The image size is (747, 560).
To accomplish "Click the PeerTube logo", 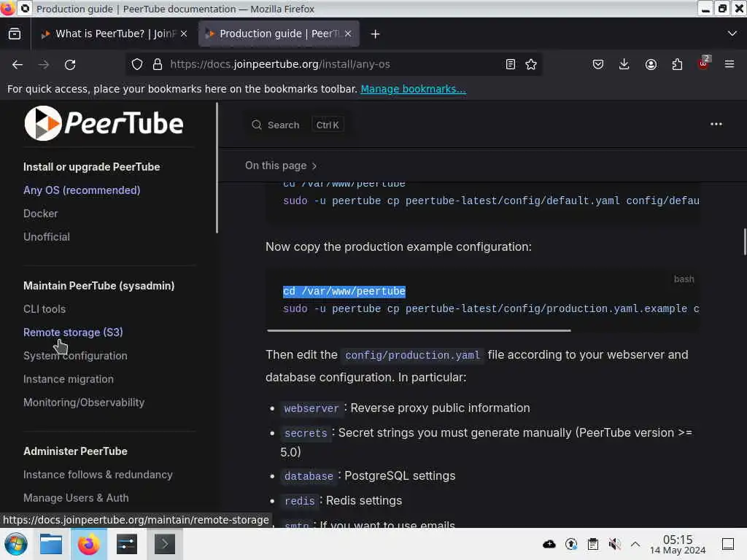I will [104, 123].
